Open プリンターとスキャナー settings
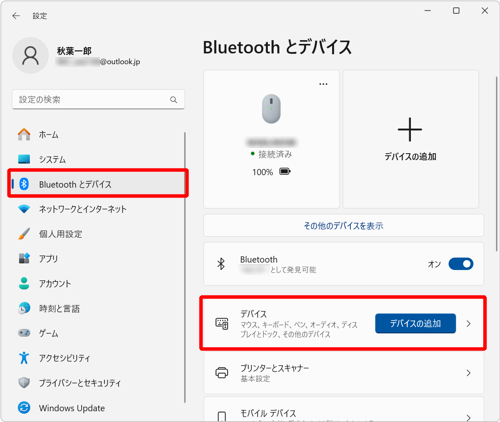This screenshot has height=422, width=500. pos(343,373)
